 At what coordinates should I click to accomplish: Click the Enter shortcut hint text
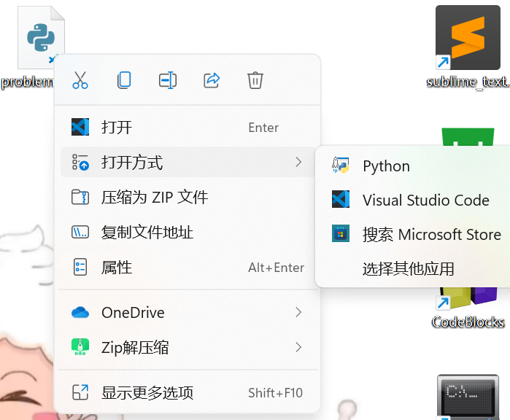263,128
